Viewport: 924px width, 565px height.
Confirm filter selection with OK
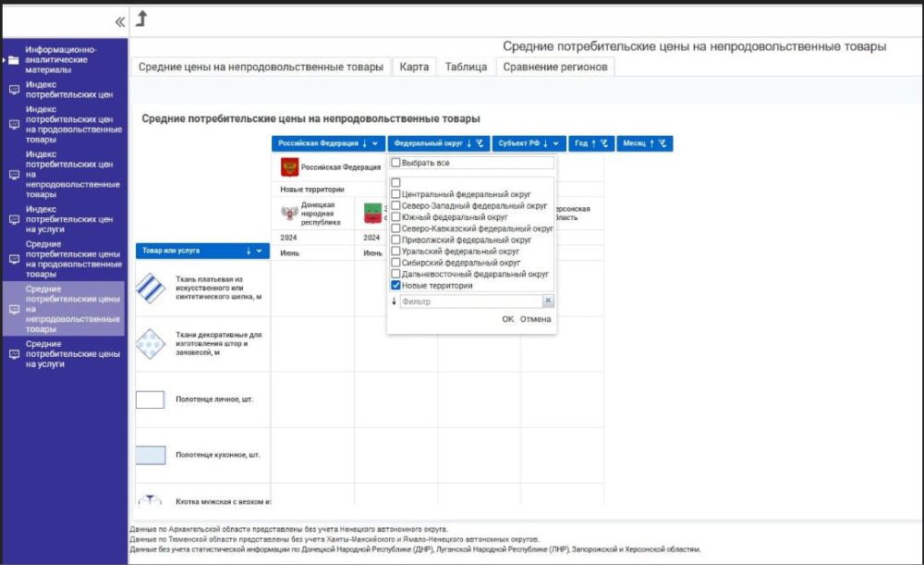click(x=507, y=319)
